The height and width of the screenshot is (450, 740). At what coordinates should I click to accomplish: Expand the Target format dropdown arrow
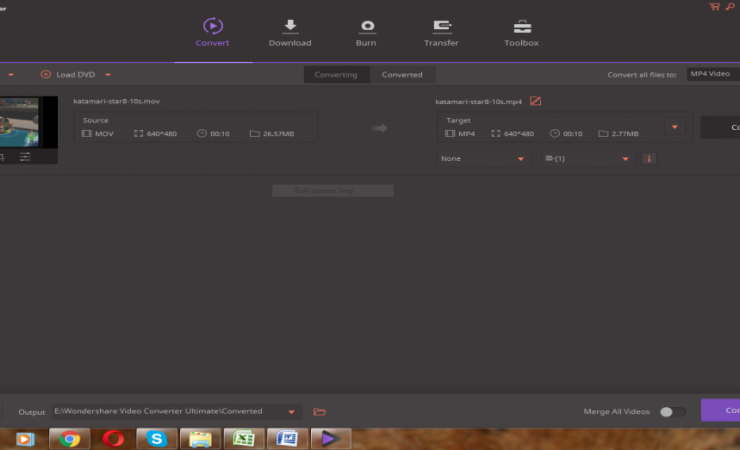click(675, 127)
